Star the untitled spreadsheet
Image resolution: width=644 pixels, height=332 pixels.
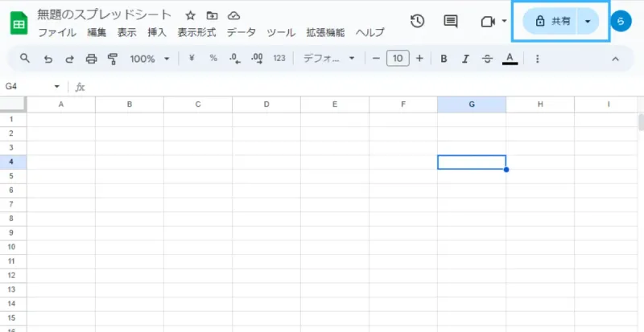190,16
